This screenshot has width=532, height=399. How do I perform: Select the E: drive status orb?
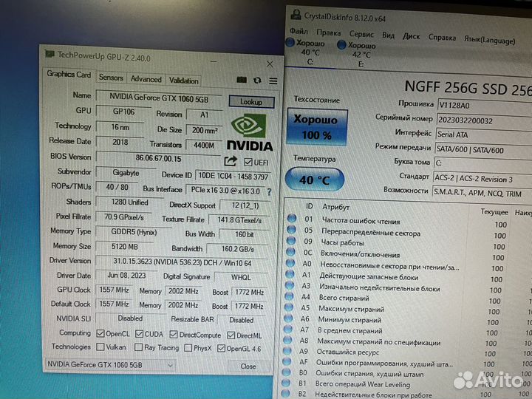[x=341, y=44]
